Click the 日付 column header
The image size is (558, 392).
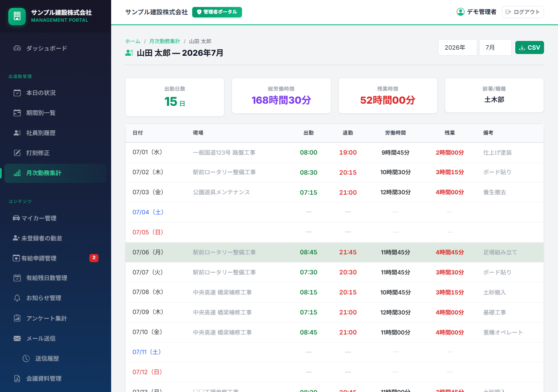(x=137, y=132)
